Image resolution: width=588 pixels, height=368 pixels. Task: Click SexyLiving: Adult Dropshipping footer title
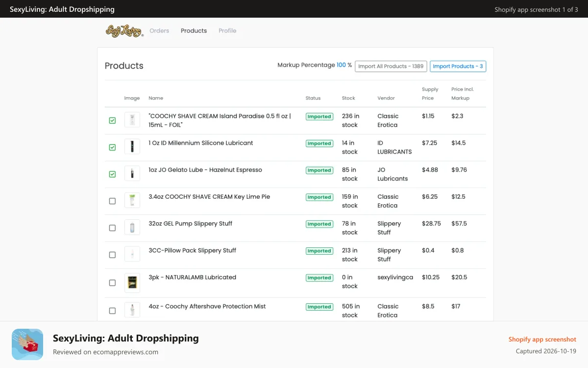coord(126,338)
